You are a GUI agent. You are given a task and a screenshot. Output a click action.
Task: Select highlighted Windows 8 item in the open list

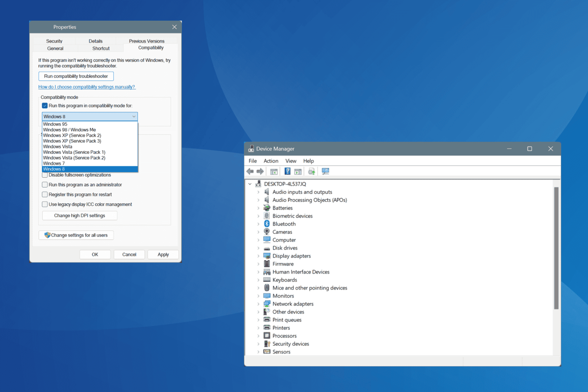pyautogui.click(x=90, y=169)
